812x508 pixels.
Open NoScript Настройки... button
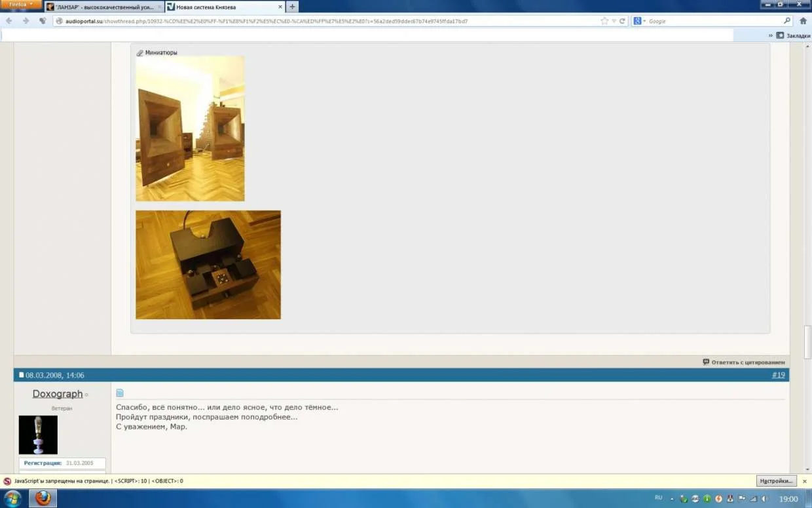777,481
